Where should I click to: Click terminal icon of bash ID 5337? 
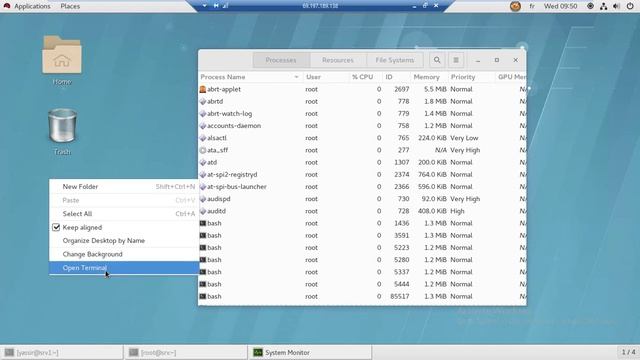click(x=202, y=272)
